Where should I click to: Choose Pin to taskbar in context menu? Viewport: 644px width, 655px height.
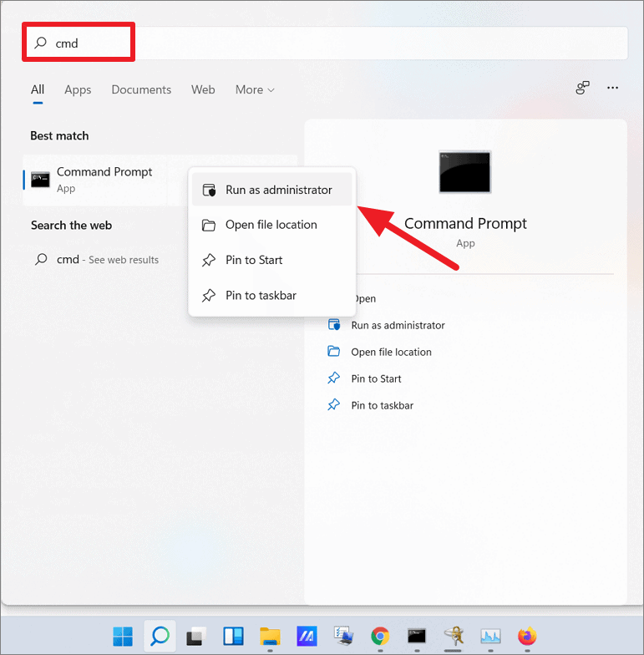pyautogui.click(x=272, y=296)
